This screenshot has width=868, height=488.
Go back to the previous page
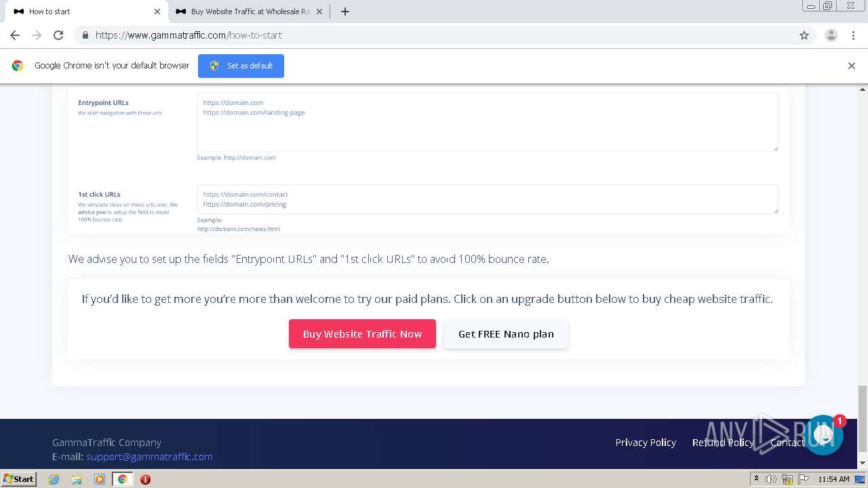coord(15,35)
